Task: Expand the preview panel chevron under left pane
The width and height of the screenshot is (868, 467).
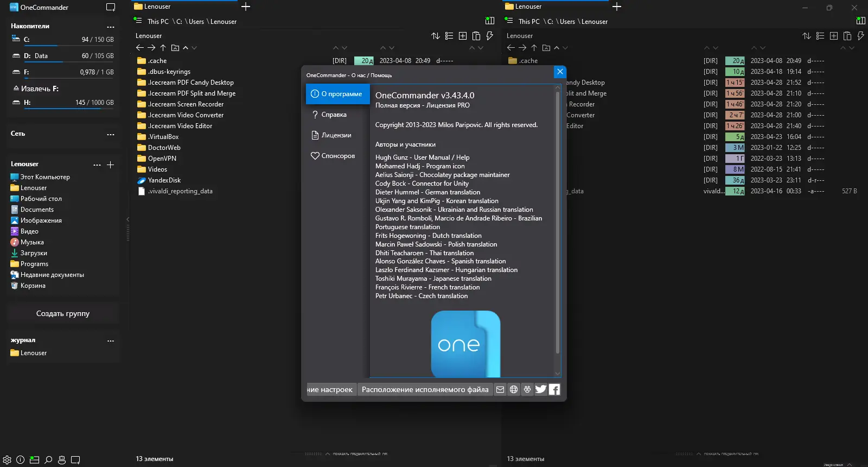Action: (x=327, y=453)
